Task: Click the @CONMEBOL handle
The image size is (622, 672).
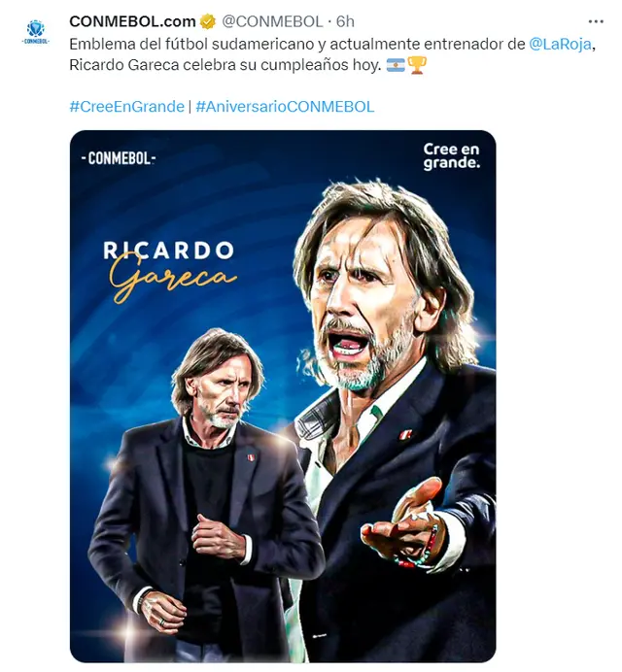Action: pos(271,22)
